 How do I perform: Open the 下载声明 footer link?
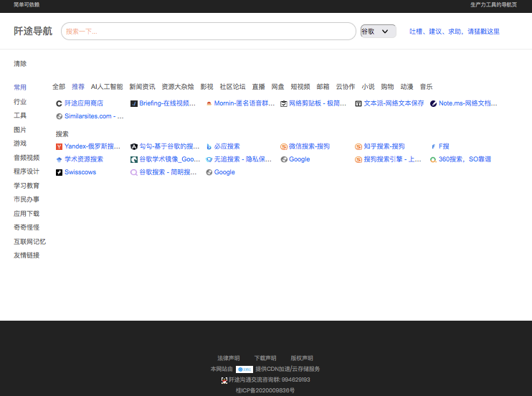pos(265,358)
